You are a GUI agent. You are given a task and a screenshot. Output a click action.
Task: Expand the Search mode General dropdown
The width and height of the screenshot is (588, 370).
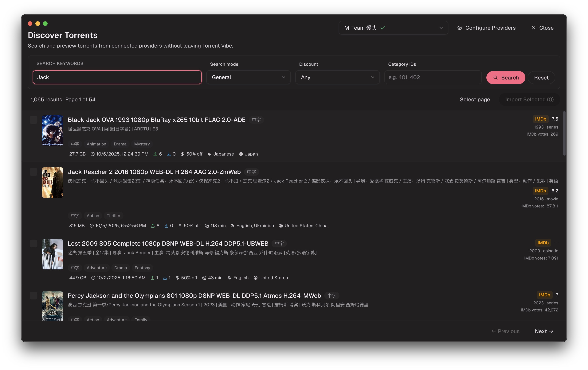248,77
